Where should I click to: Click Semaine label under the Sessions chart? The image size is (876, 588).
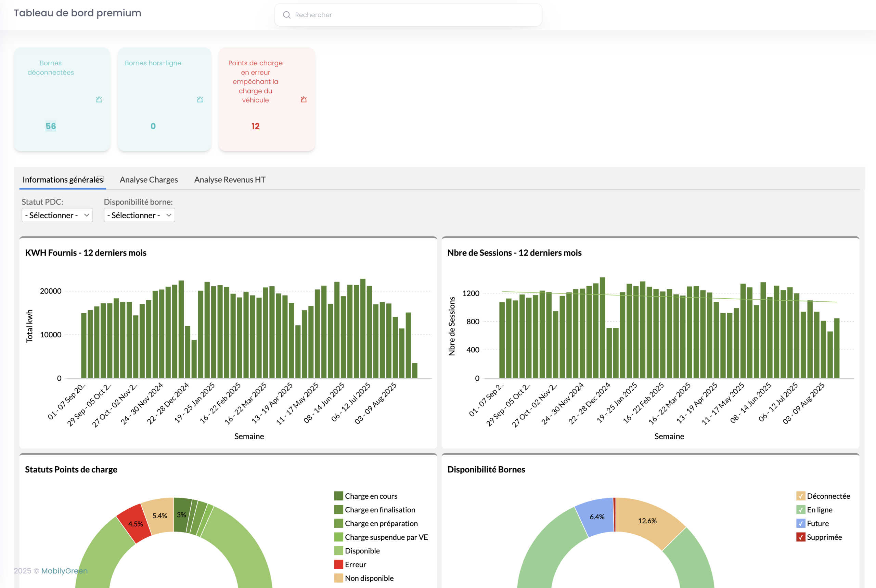669,436
